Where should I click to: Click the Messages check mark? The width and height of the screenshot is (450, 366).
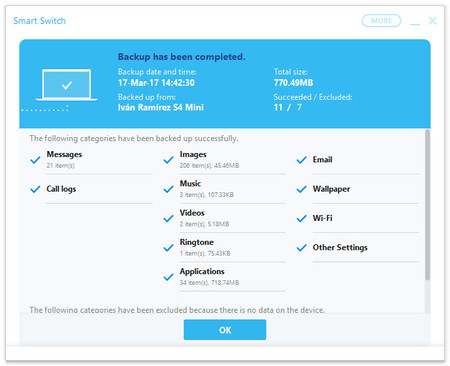coord(35,160)
